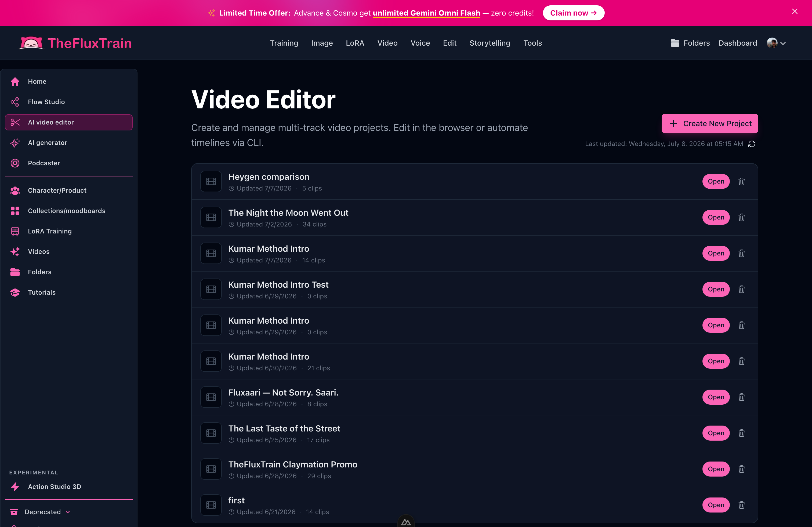Click Claim now button in banner
Image resolution: width=812 pixels, height=527 pixels.
pos(573,13)
